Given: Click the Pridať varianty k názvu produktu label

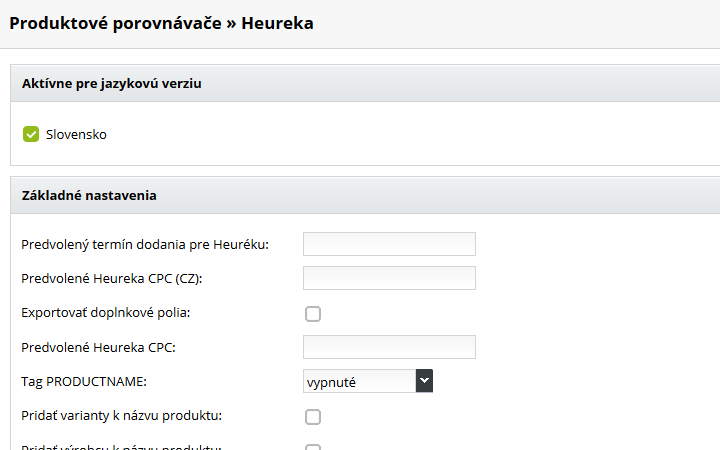Looking at the screenshot, I should point(121,416).
